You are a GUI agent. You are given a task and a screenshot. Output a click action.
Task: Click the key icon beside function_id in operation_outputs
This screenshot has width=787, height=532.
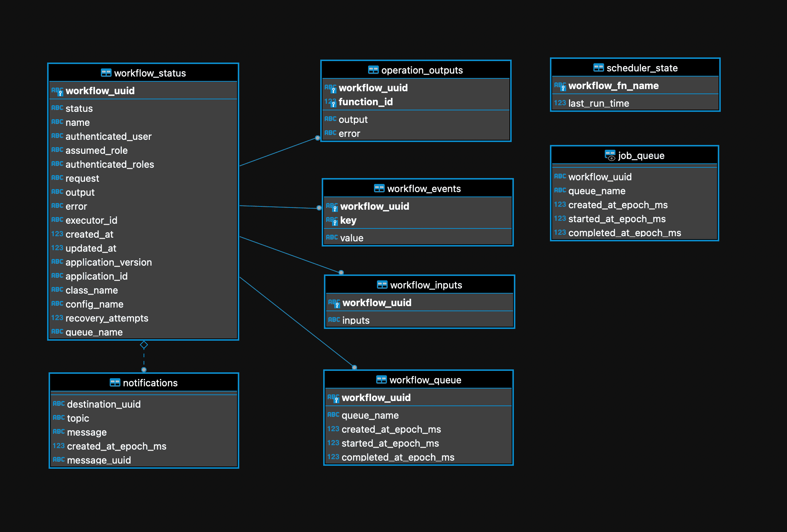333,104
